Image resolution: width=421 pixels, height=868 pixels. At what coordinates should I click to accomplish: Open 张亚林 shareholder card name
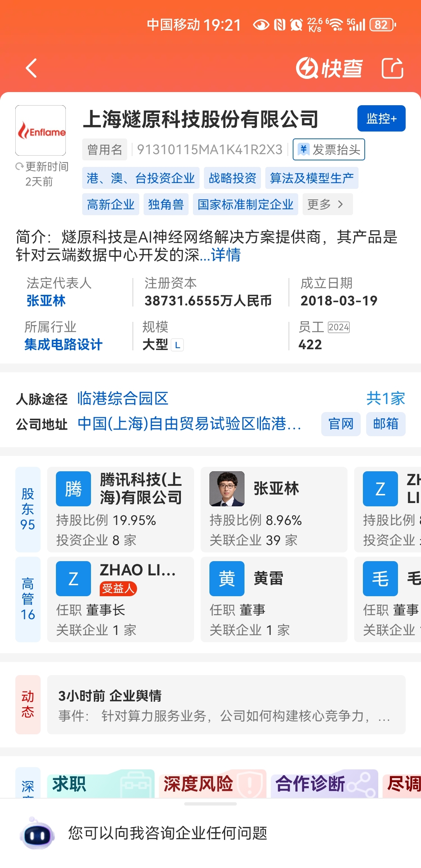click(x=276, y=488)
